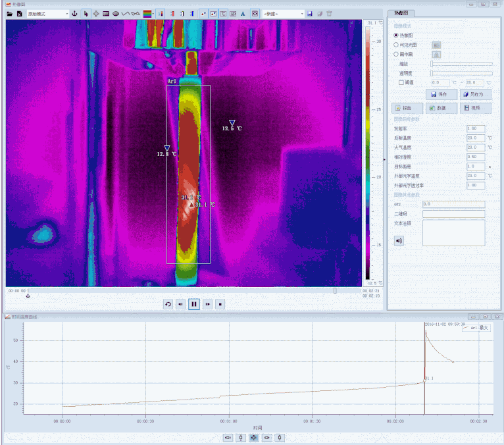This screenshot has height=445, width=504.
Task: Expand the color palette dropdown arrow
Action: click(x=153, y=14)
